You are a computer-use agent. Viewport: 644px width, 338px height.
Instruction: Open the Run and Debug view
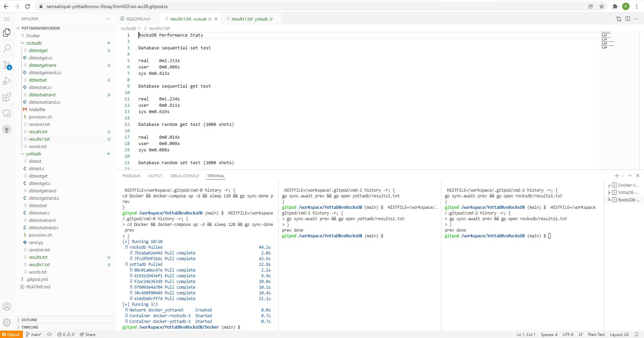pos(7,81)
